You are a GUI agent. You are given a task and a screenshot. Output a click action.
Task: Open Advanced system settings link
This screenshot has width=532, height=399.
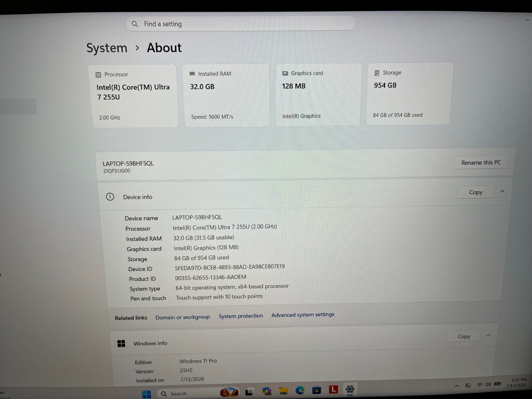tap(303, 315)
